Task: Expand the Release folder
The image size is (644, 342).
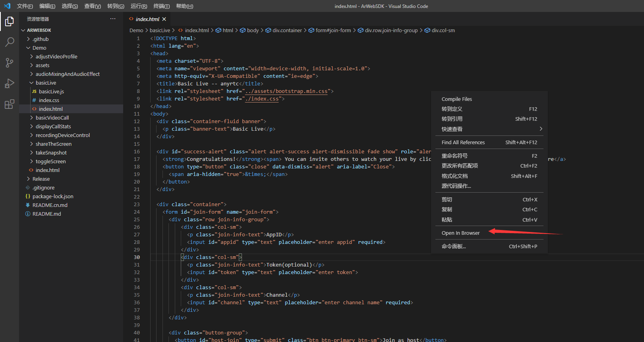Action: pyautogui.click(x=28, y=179)
